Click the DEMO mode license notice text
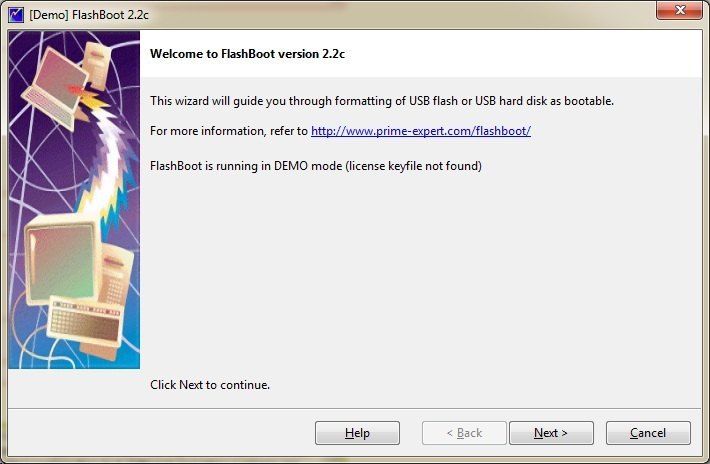This screenshot has height=464, width=710. (315, 165)
